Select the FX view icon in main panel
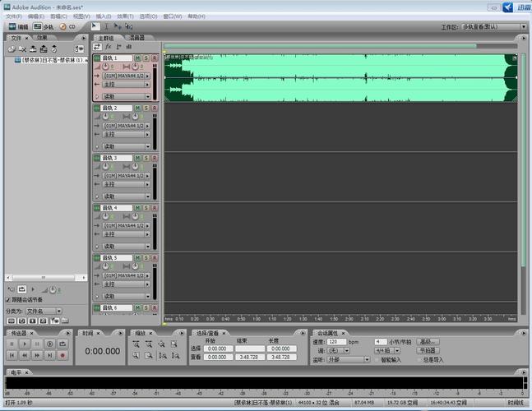532x411 pixels. click(x=108, y=47)
